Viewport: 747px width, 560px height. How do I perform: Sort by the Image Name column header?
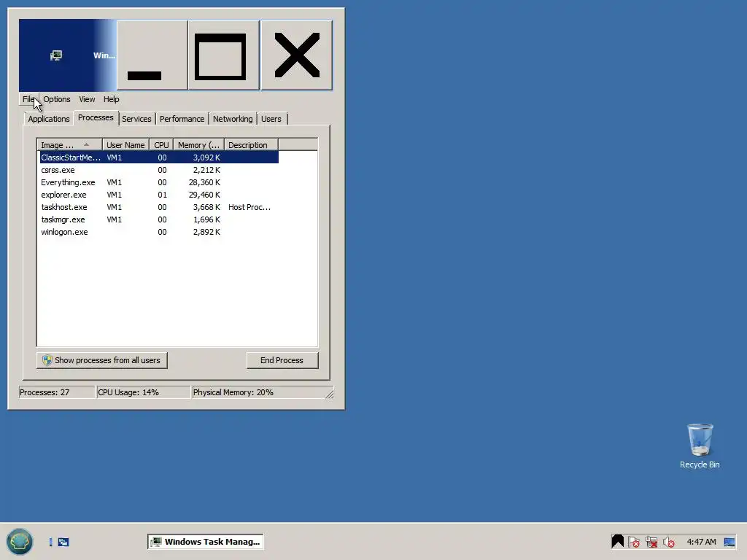pos(69,145)
